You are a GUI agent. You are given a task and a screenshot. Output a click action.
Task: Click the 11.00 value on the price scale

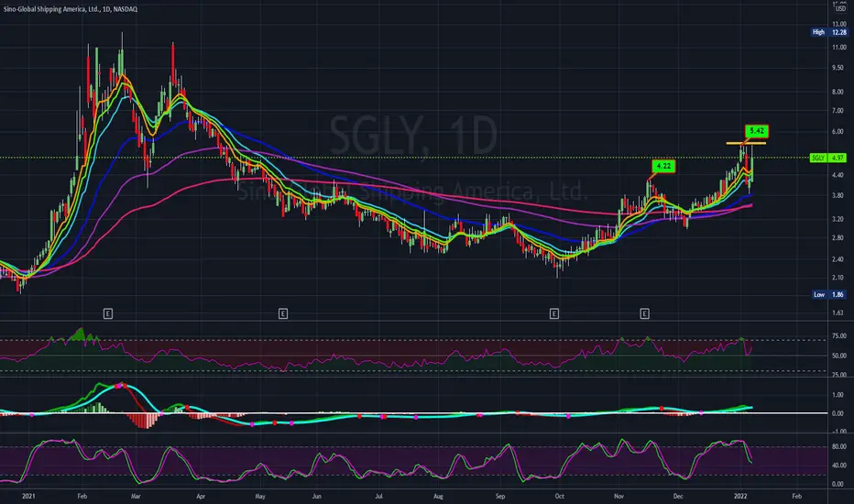point(839,48)
